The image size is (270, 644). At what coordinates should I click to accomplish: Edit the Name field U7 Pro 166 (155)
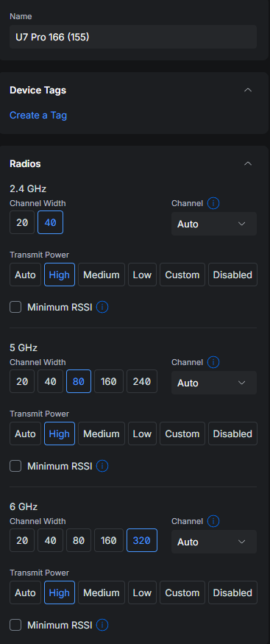(133, 37)
